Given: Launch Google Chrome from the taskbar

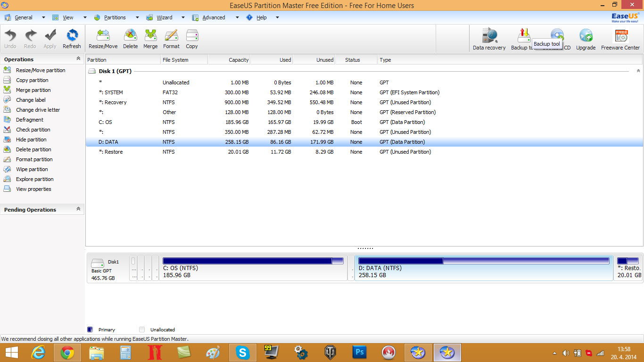Looking at the screenshot, I should click(x=67, y=352).
